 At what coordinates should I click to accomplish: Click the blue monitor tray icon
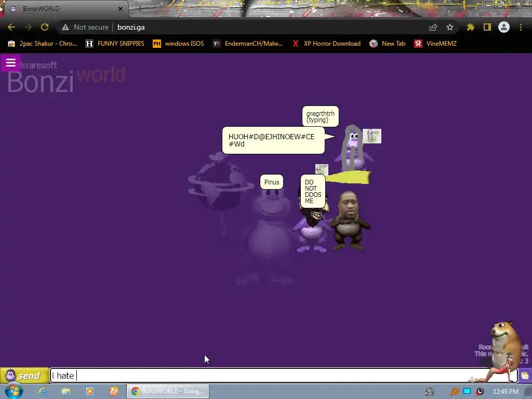click(467, 391)
